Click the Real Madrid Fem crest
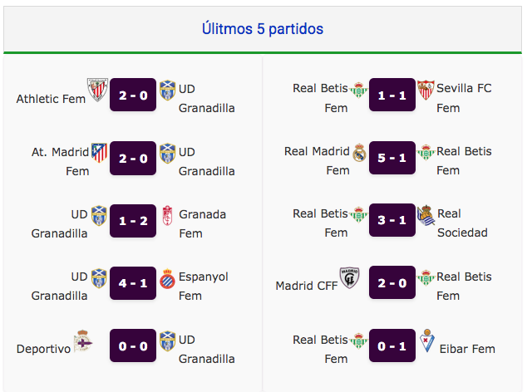 pyautogui.click(x=359, y=153)
